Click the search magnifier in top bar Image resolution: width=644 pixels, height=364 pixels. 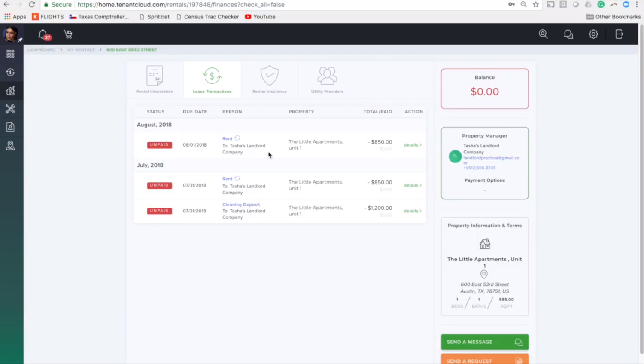pyautogui.click(x=543, y=34)
